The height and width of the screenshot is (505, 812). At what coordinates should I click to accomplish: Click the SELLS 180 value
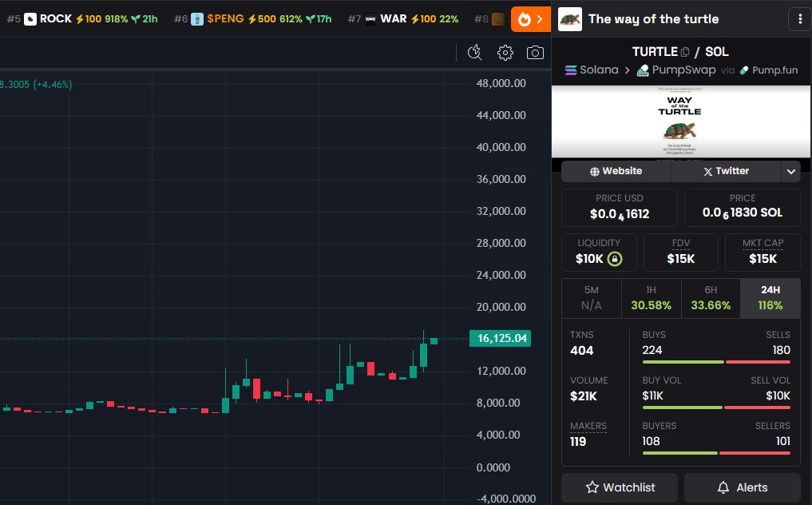781,351
